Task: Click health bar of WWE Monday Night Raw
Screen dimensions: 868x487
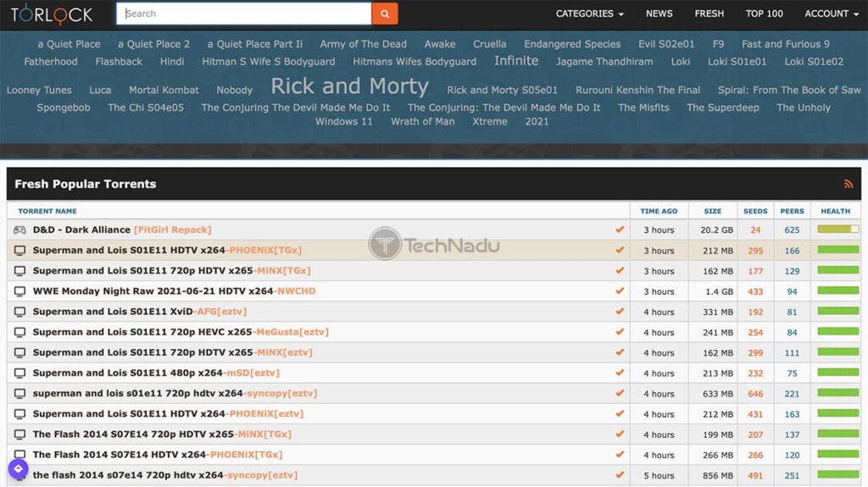Action: (837, 291)
